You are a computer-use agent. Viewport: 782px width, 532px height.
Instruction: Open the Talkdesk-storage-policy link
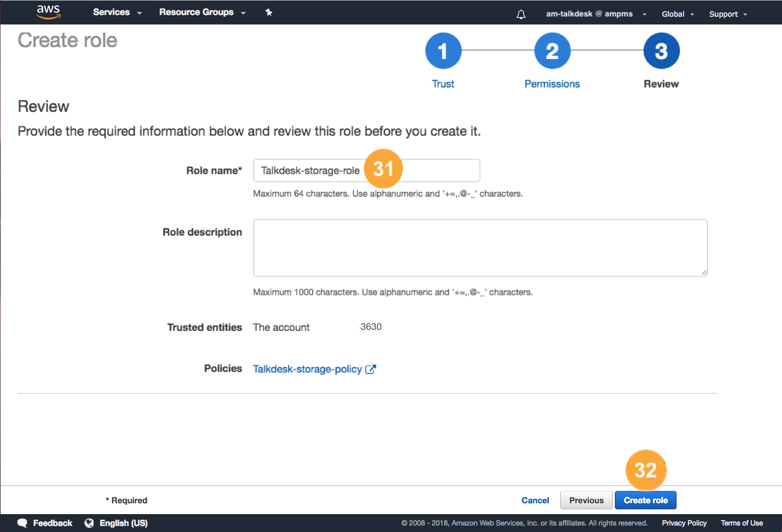pos(307,369)
